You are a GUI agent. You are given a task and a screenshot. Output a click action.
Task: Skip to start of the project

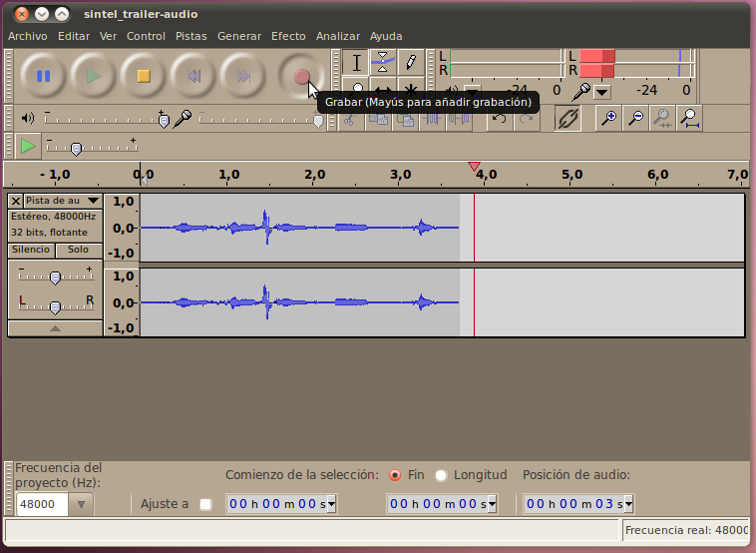(x=193, y=76)
